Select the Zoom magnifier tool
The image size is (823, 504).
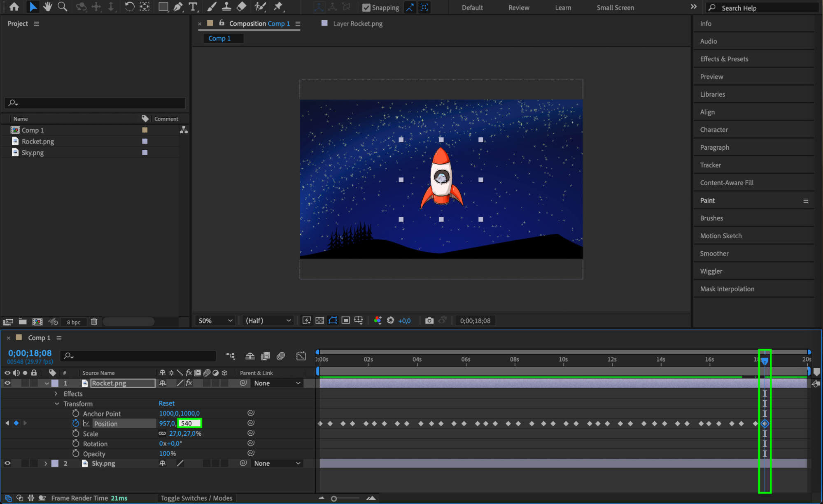click(x=62, y=7)
